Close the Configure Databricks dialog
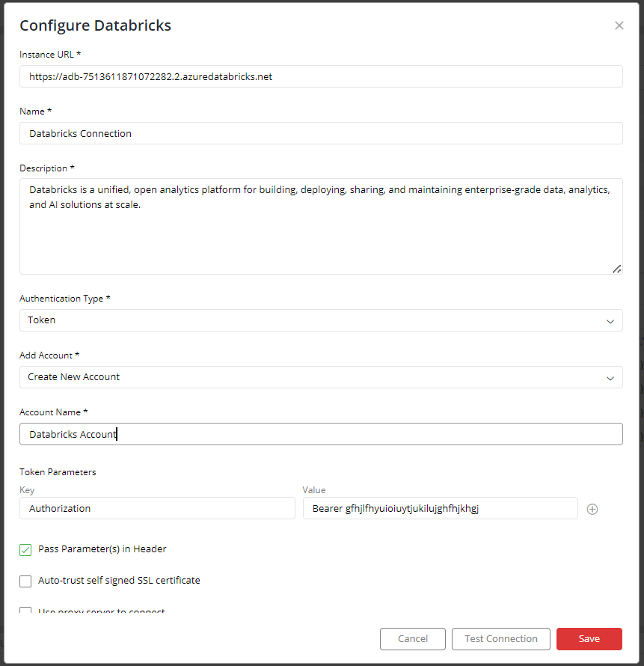 click(x=619, y=25)
